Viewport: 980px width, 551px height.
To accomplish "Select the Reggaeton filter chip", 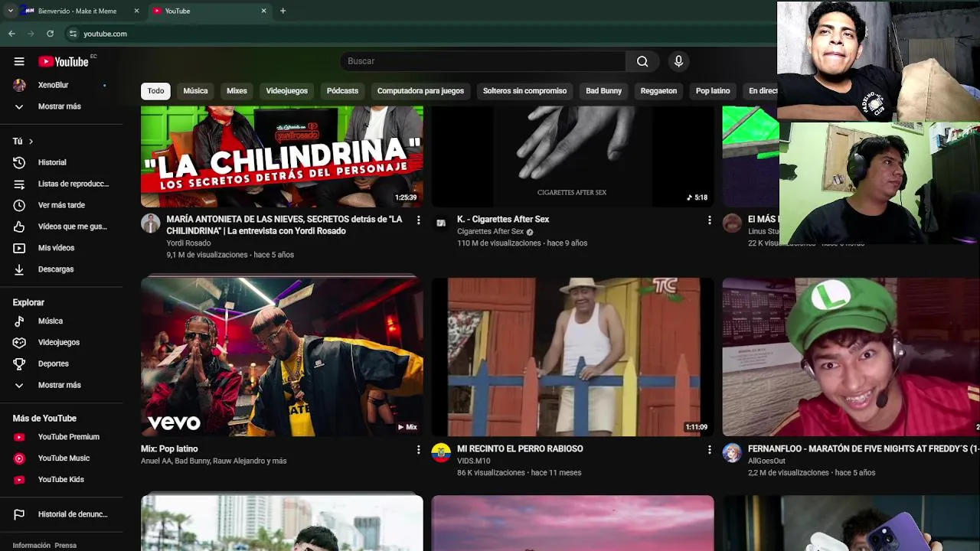I will (x=658, y=91).
